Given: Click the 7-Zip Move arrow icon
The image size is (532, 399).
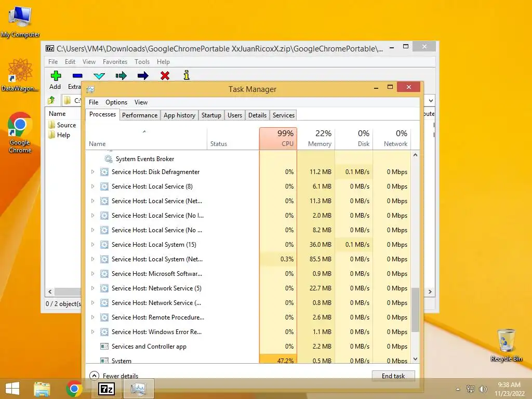Looking at the screenshot, I should (143, 75).
